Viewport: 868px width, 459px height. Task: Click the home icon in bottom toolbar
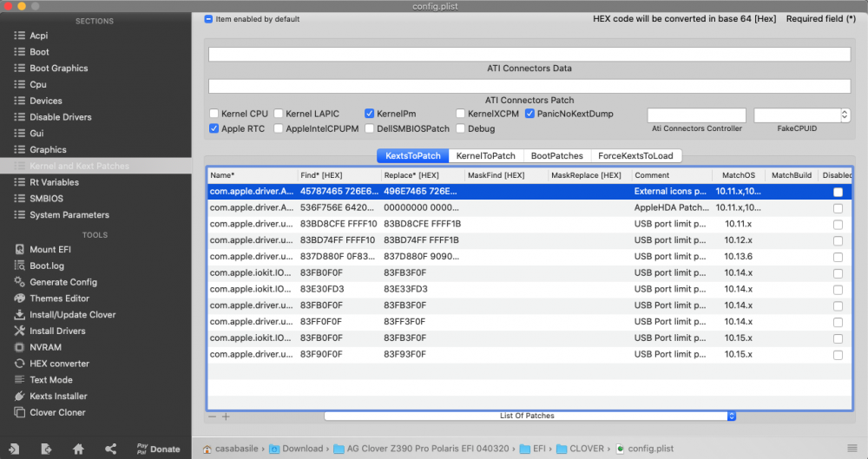point(79,449)
